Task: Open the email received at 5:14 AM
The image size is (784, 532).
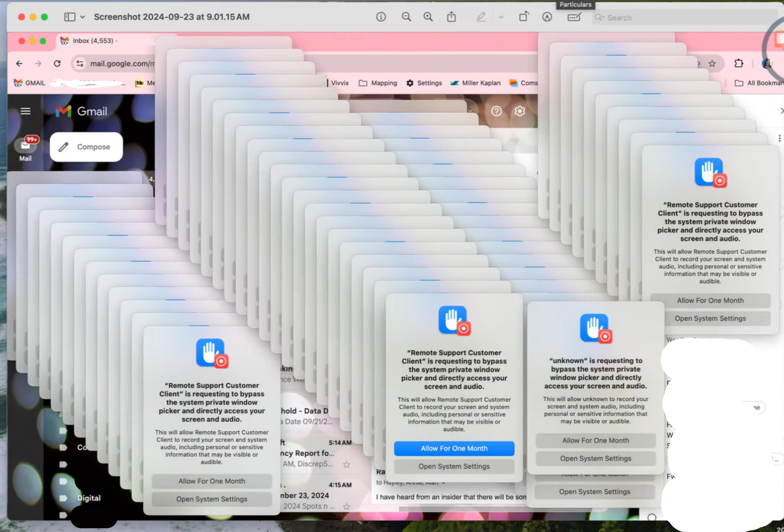Action: click(x=316, y=453)
